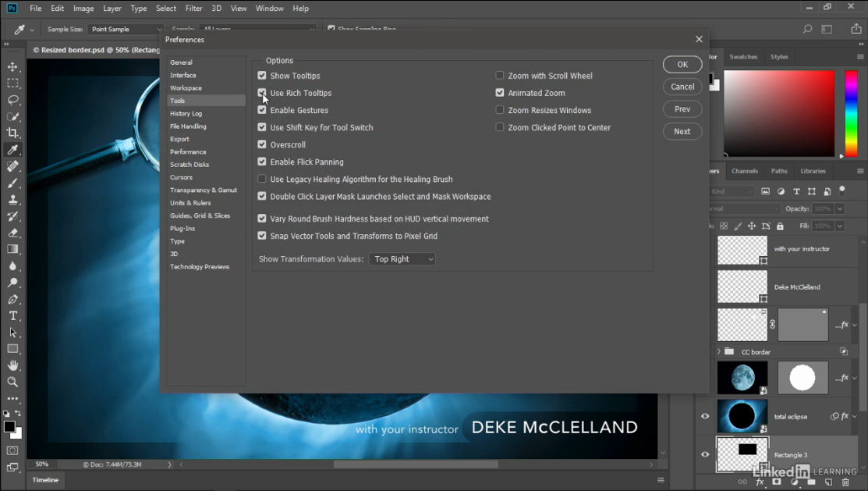The width and height of the screenshot is (868, 491).
Task: Switch to the Swatches tab
Action: click(743, 56)
